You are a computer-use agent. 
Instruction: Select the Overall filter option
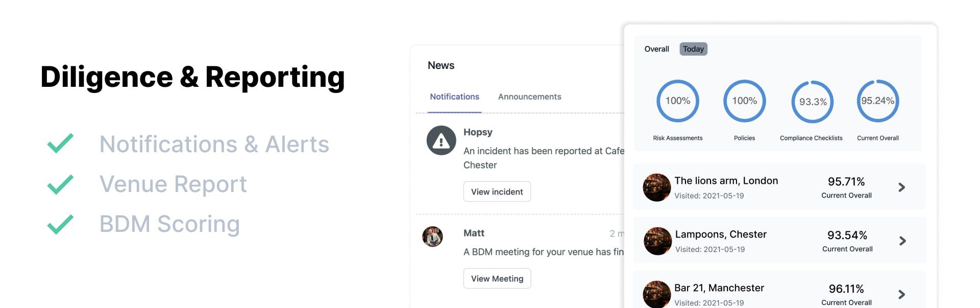coord(656,49)
